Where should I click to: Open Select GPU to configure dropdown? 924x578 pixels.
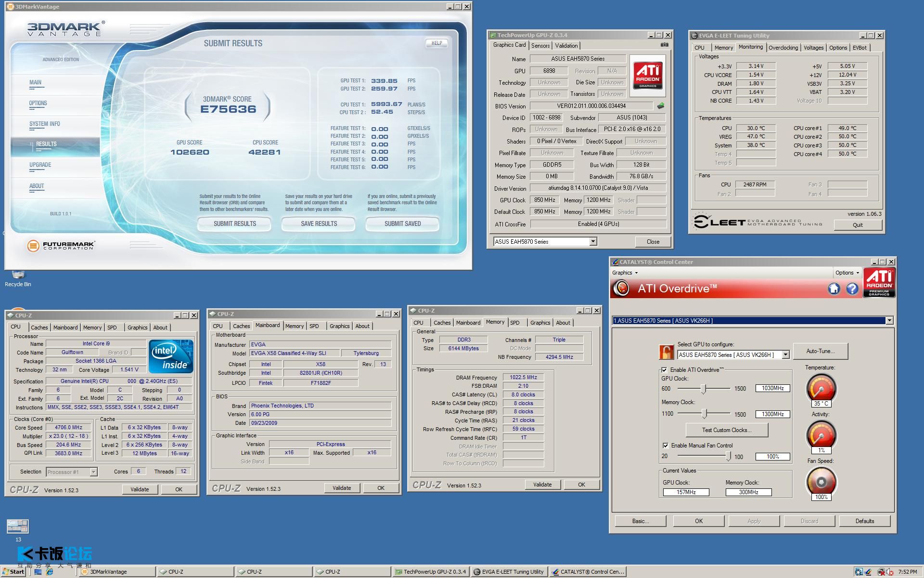(x=785, y=355)
